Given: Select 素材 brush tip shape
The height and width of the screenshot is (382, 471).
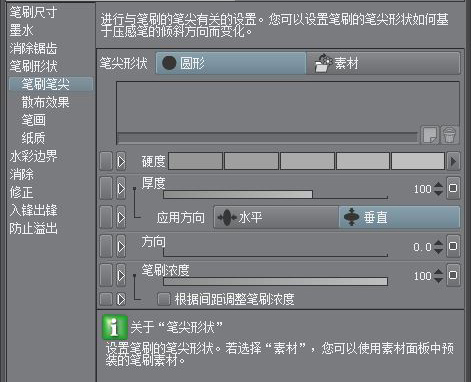Looking at the screenshot, I should click(383, 63).
